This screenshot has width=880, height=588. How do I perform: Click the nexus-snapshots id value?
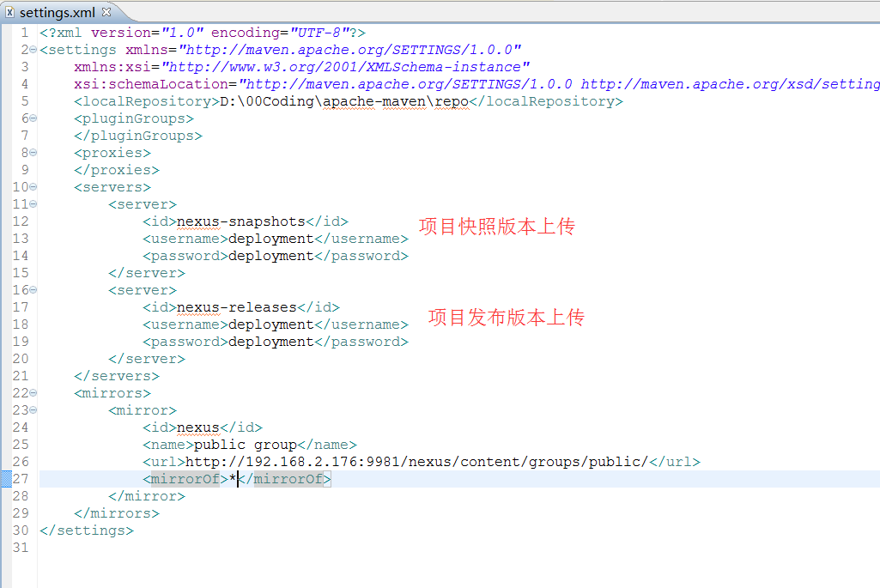tap(241, 221)
